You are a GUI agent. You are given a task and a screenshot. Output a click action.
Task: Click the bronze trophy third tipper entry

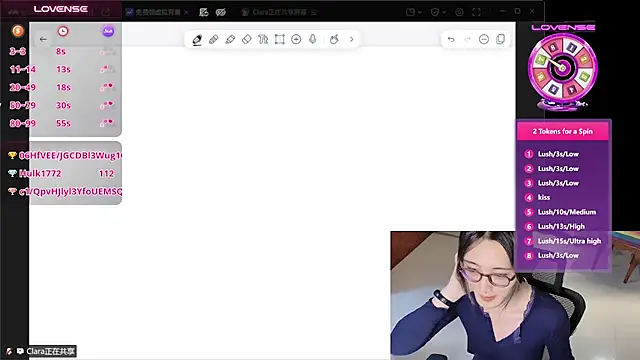[x=65, y=191]
